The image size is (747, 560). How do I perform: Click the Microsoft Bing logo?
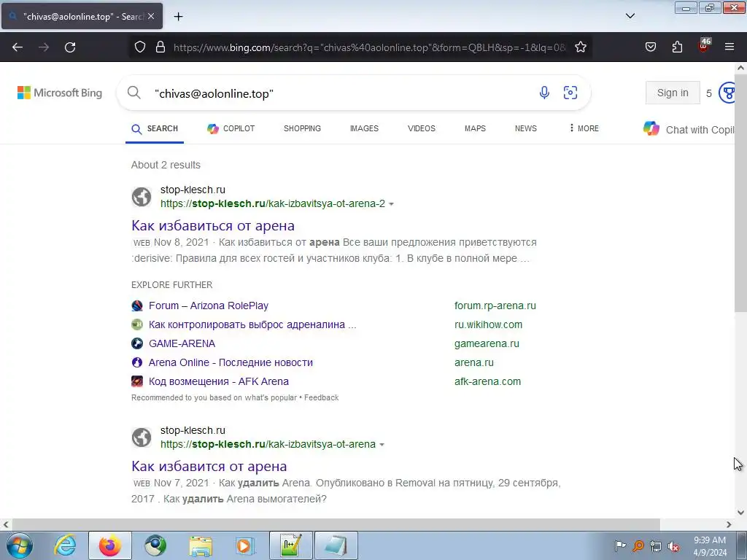click(60, 93)
